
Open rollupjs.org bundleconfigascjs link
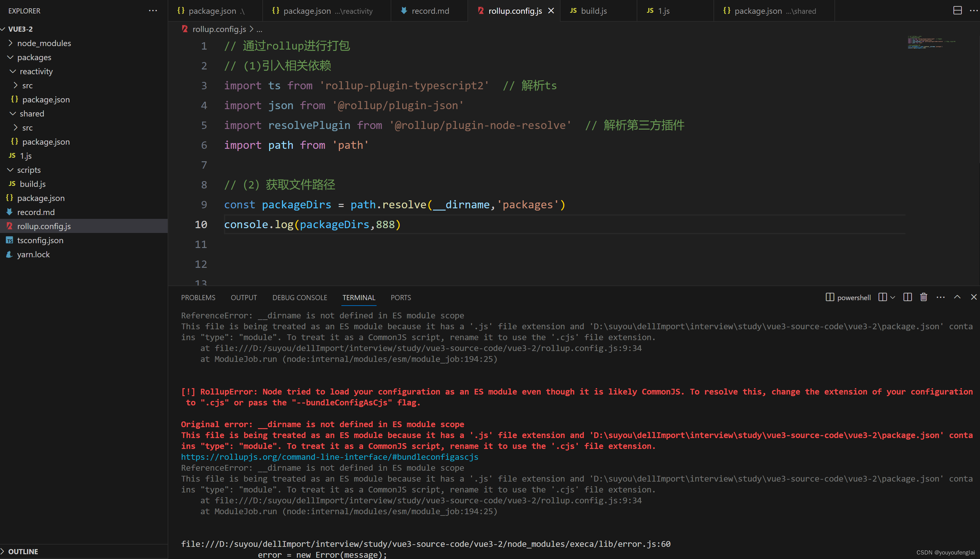coord(330,457)
